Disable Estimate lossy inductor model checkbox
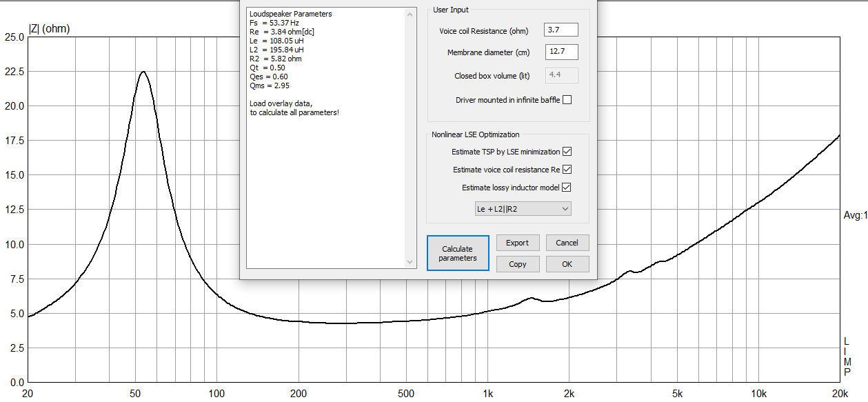868x402 pixels. (x=567, y=188)
